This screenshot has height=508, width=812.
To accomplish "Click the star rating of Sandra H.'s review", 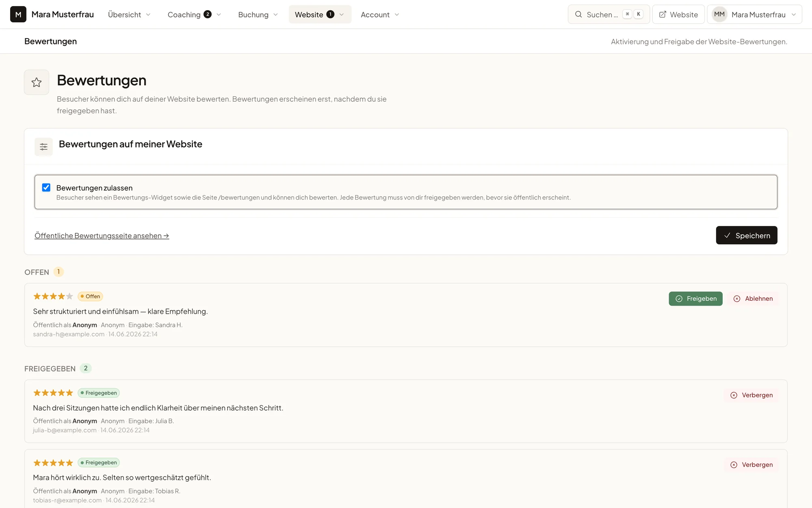I will coord(53,296).
